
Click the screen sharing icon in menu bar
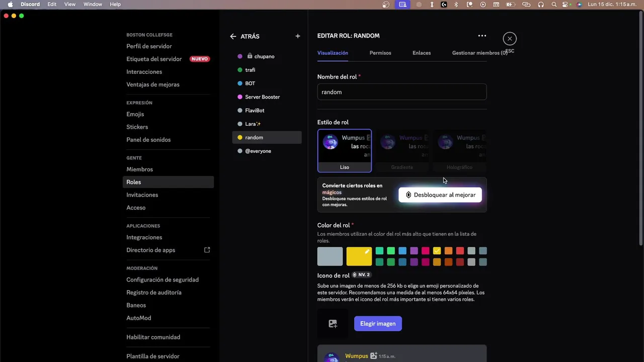click(x=402, y=5)
